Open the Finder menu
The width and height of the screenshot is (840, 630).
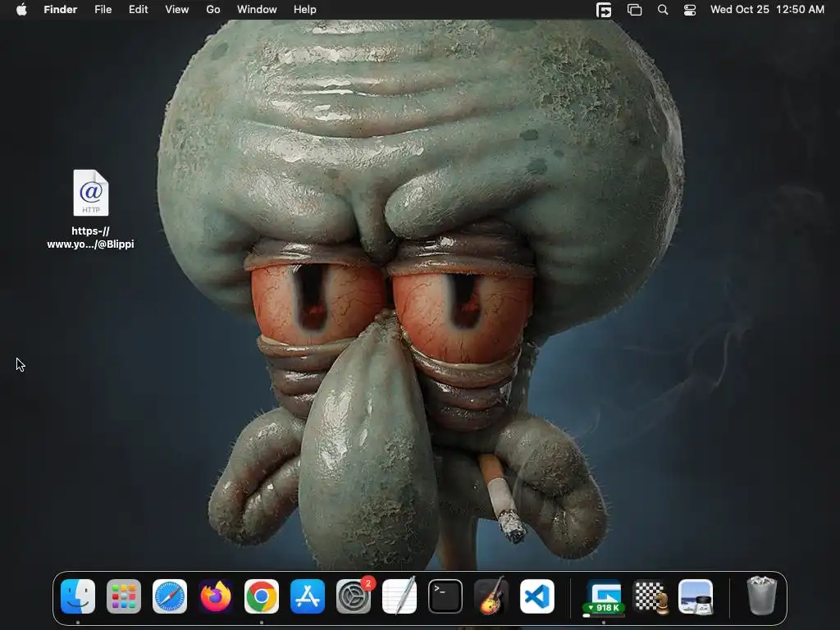point(61,10)
